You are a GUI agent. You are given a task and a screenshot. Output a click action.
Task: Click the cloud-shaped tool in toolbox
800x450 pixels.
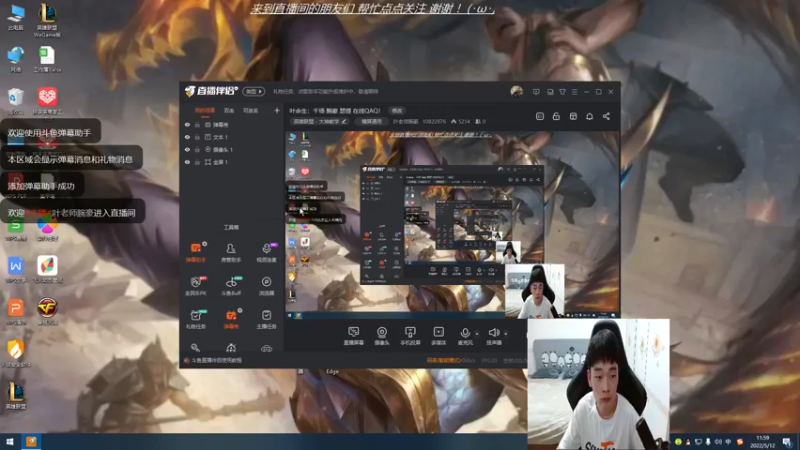pos(266,348)
